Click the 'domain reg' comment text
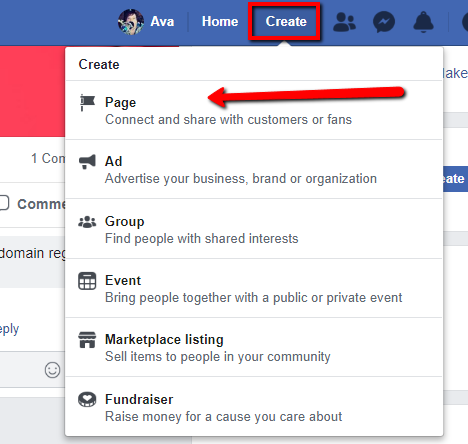Image resolution: width=468 pixels, height=444 pixels. 33,253
